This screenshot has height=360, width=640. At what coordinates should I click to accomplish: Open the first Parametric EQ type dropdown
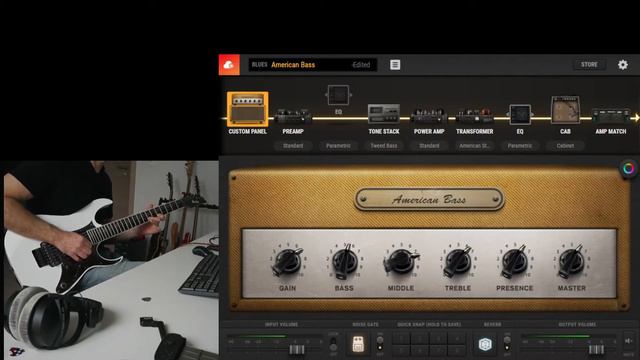(x=338, y=146)
